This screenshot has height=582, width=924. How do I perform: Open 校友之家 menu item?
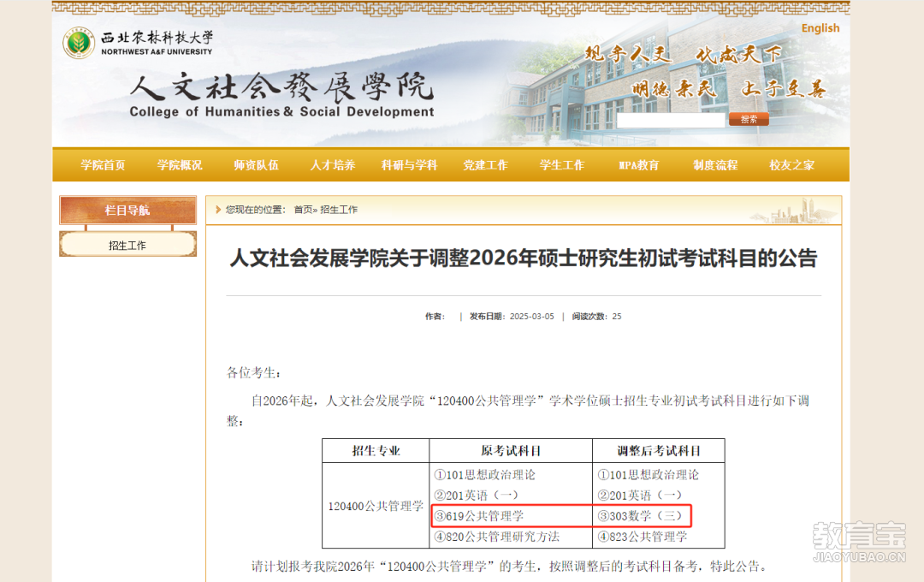(x=792, y=165)
